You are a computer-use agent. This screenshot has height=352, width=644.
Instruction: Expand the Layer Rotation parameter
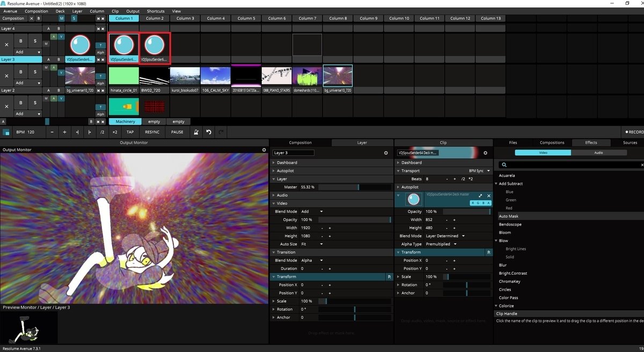pos(274,309)
